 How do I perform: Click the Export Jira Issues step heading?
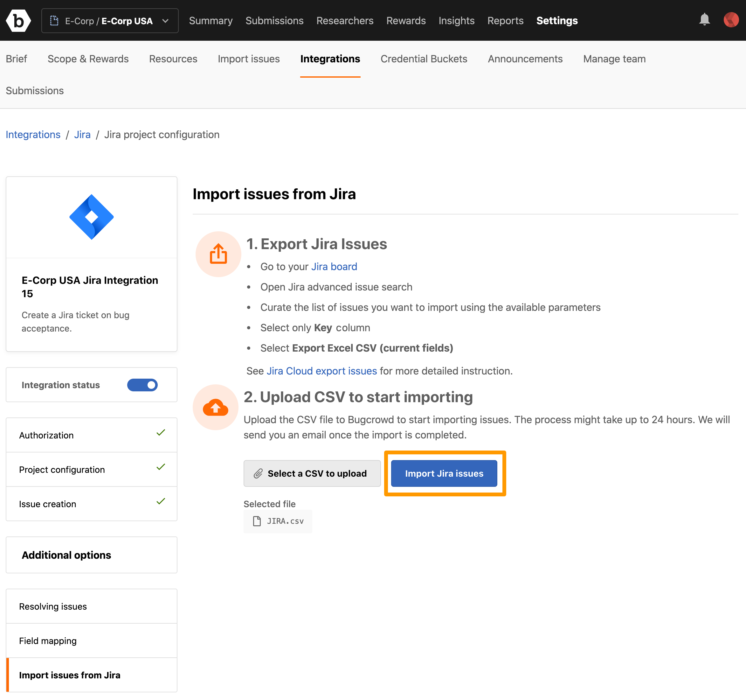317,244
